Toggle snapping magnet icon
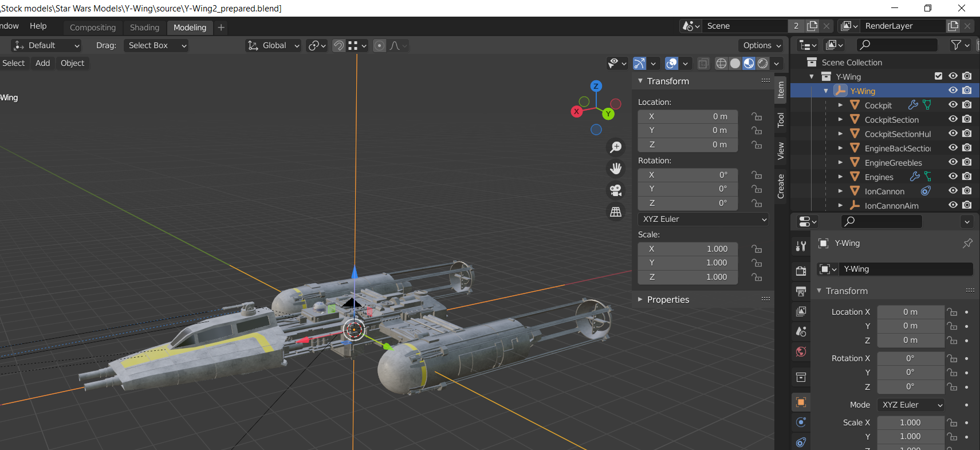 [x=339, y=45]
